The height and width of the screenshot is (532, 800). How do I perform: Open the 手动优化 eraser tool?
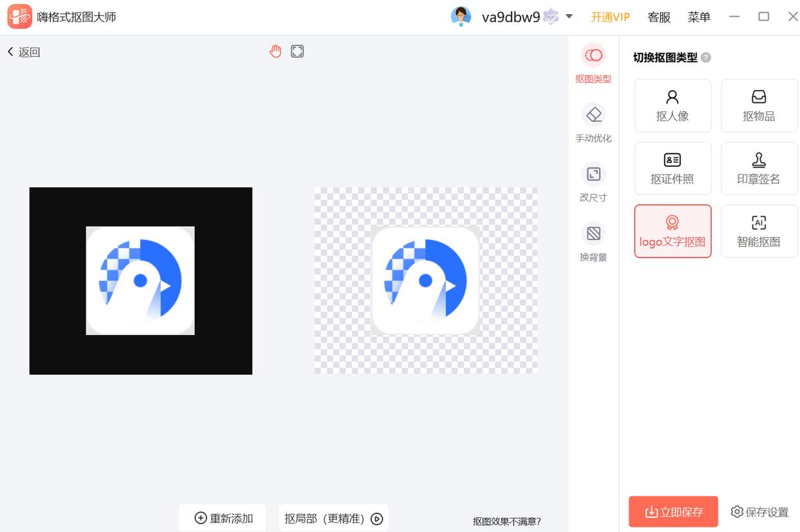point(593,122)
